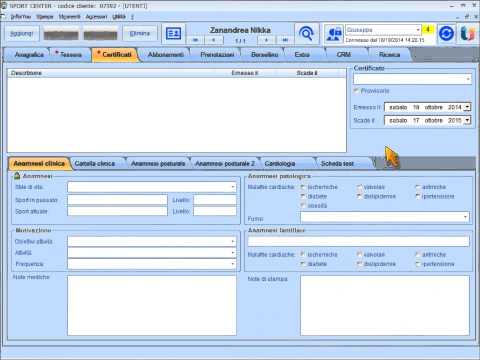Click the Note mediche text area
The image size is (480, 360).
pyautogui.click(x=152, y=305)
